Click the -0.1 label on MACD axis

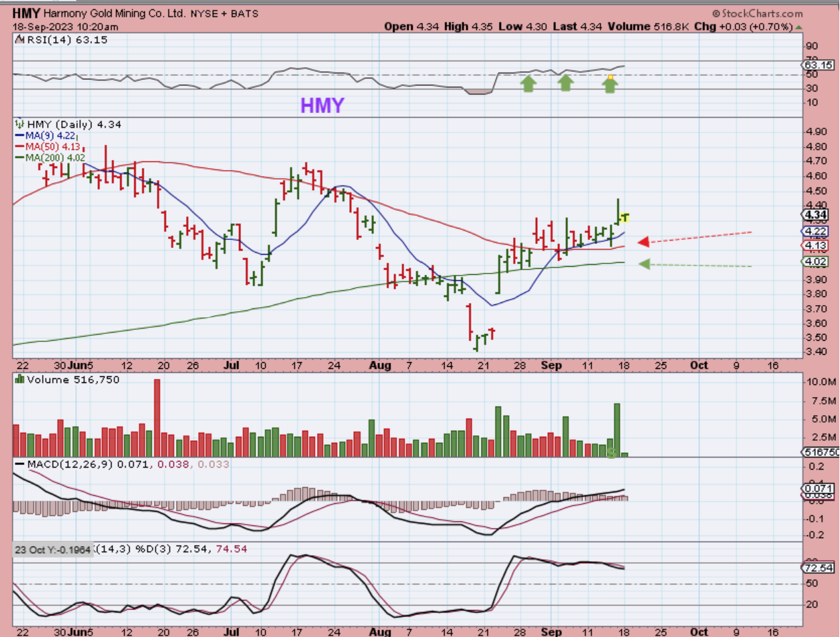813,519
